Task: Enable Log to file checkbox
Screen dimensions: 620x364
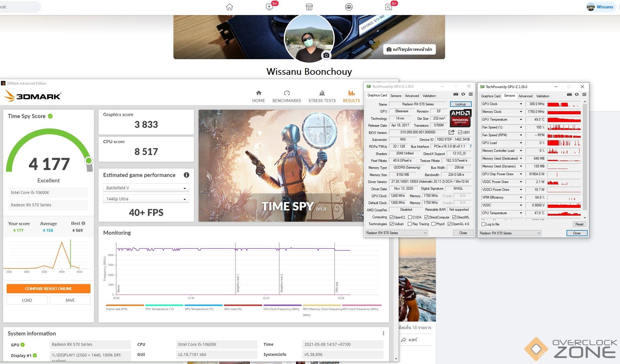Action: point(484,224)
